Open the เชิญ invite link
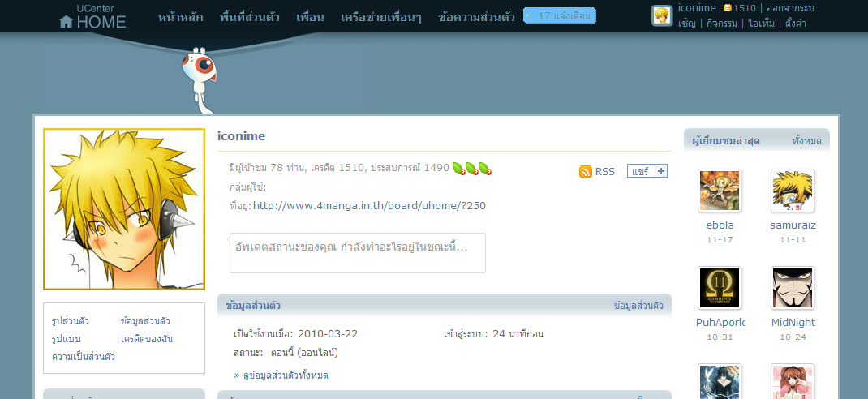Image resolution: width=868 pixels, height=399 pixels. [686, 24]
